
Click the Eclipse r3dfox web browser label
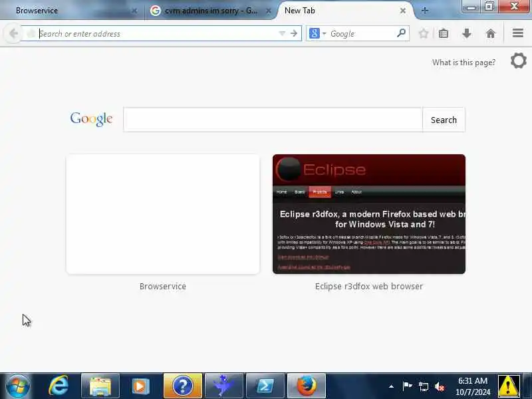pos(369,287)
